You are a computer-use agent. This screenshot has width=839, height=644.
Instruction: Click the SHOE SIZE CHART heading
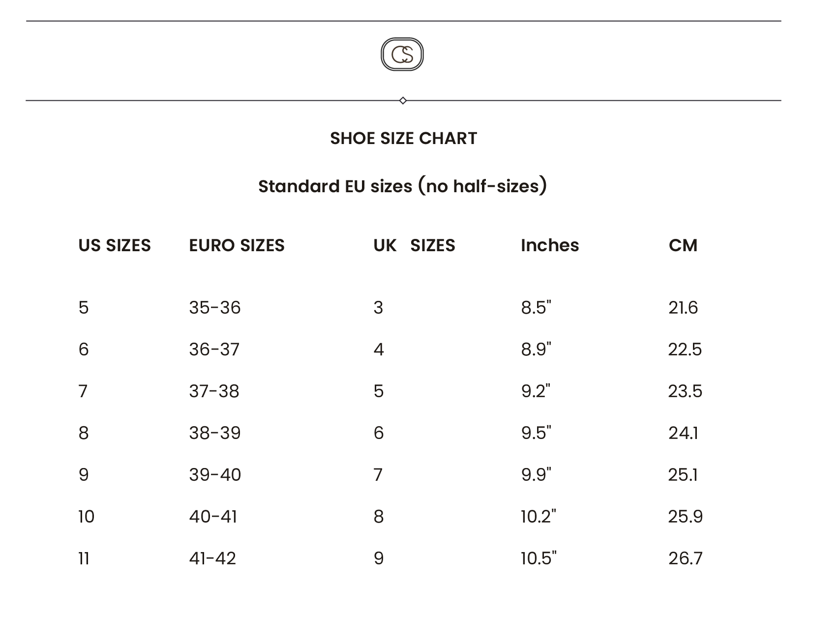403,139
